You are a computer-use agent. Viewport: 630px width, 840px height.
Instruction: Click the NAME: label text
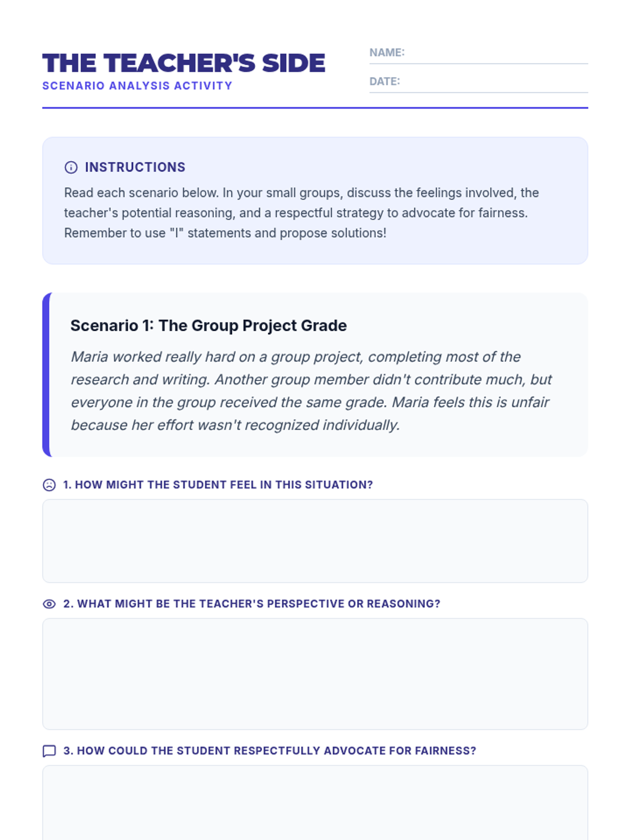point(387,53)
